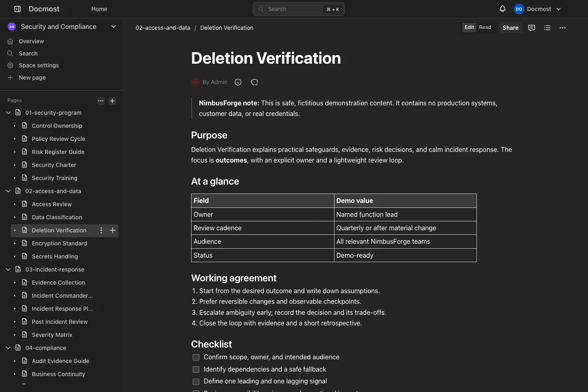Click the 'Demo-ready' status cell

[x=405, y=255]
